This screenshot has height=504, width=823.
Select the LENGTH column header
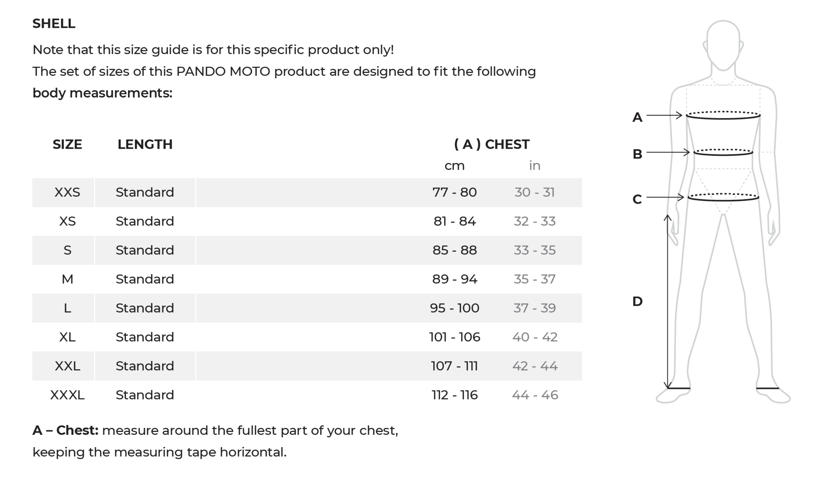click(x=145, y=144)
